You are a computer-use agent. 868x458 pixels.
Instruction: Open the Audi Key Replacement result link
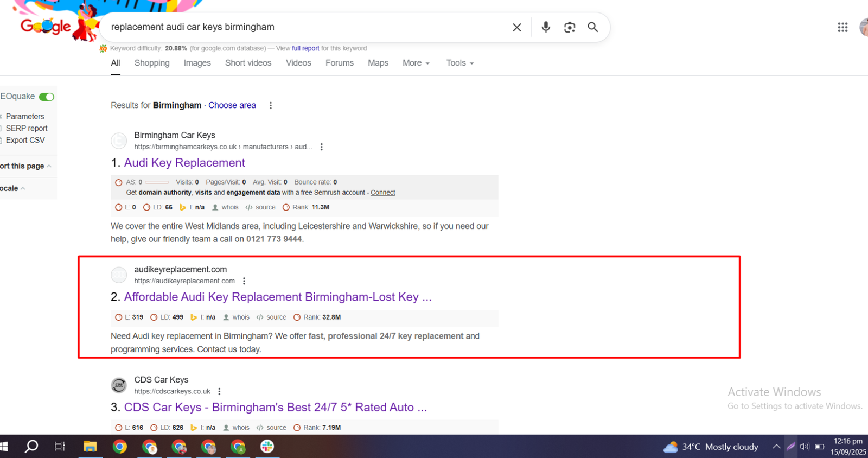point(184,163)
